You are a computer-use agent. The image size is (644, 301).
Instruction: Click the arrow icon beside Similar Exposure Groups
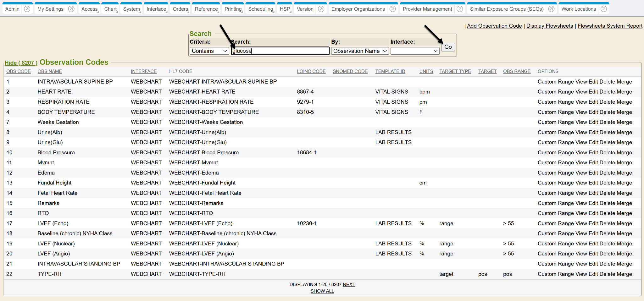tap(551, 9)
